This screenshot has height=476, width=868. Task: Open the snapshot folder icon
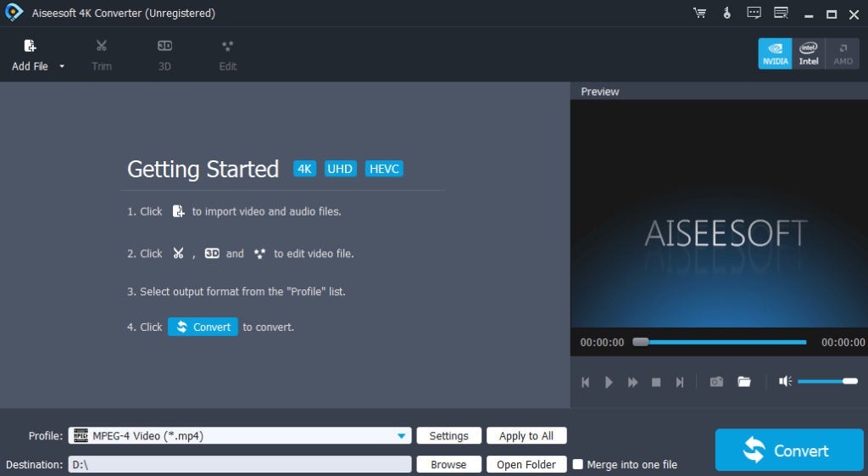pyautogui.click(x=744, y=381)
